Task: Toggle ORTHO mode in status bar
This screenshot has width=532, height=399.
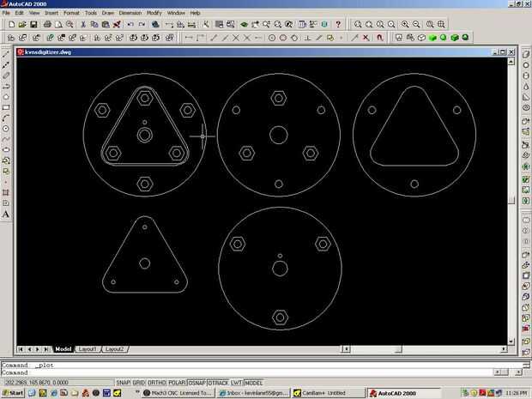Action: click(157, 383)
